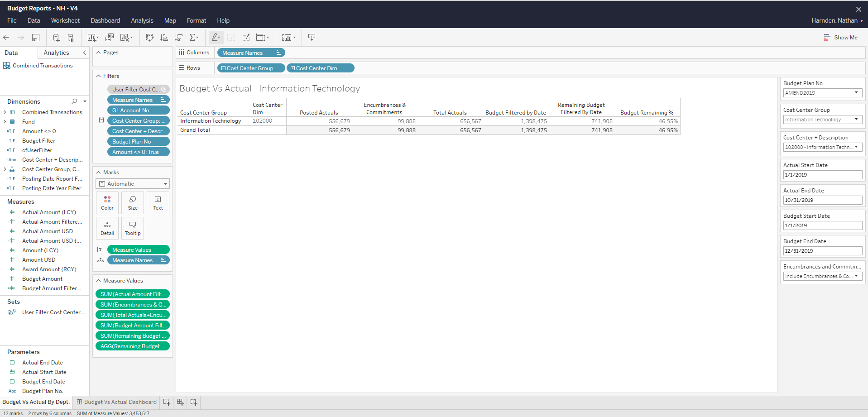
Task: Activate Presentation Mode from the toolbar
Action: pos(312,37)
